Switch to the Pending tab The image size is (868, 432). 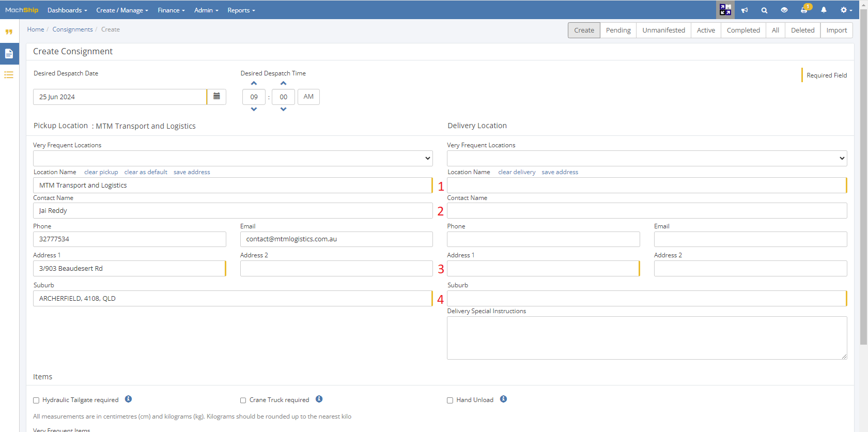pos(618,30)
